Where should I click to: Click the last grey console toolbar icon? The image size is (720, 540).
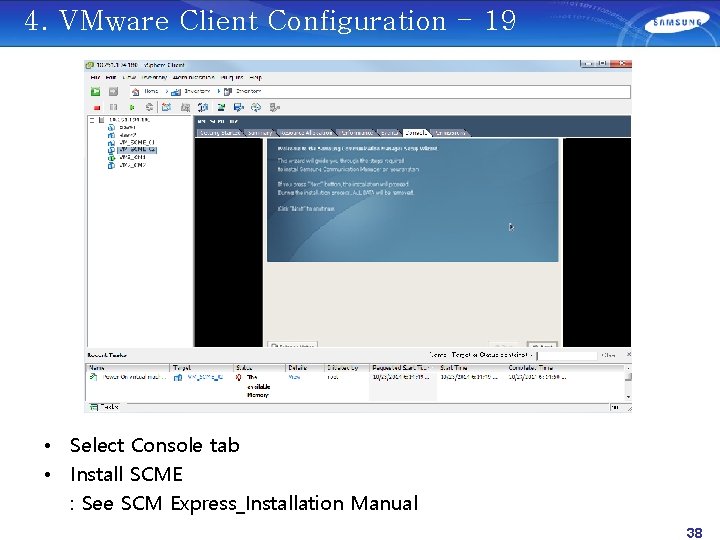click(x=275, y=107)
